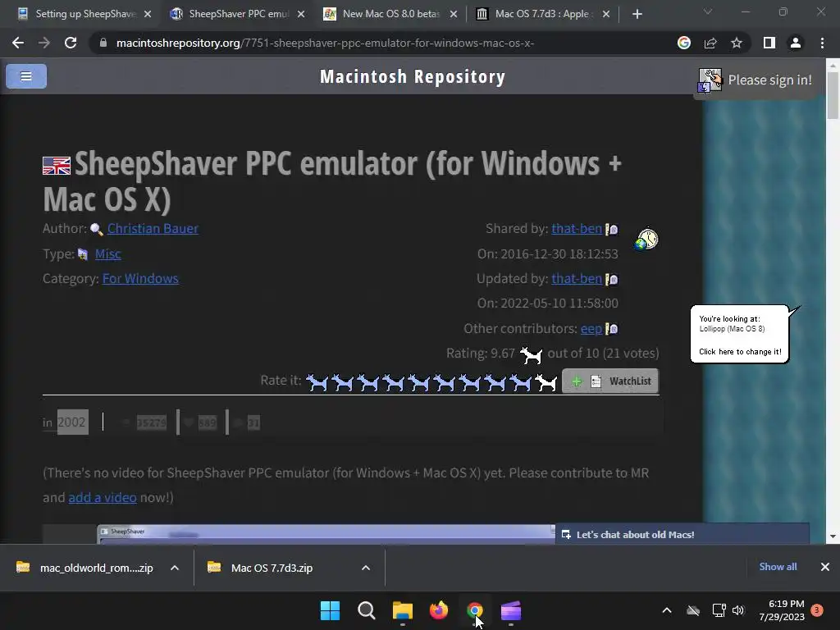
Task: Open that-ben link after Shared by
Action: (x=577, y=229)
